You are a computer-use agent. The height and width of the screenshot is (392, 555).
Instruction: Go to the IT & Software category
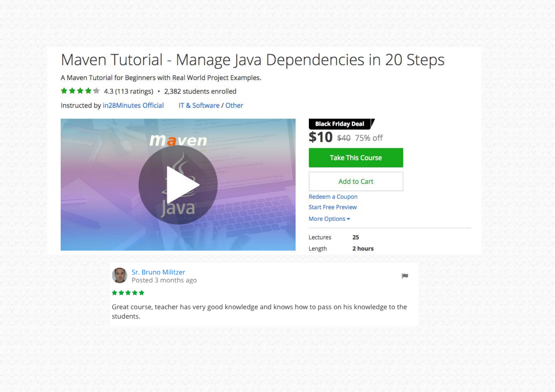199,105
